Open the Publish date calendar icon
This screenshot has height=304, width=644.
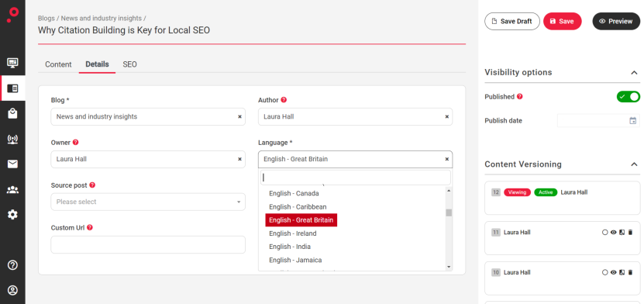[633, 121]
